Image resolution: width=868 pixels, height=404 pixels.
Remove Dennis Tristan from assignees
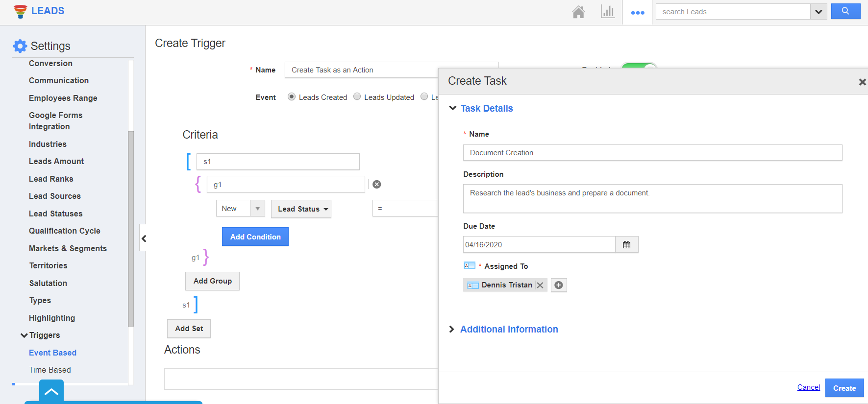tap(540, 285)
